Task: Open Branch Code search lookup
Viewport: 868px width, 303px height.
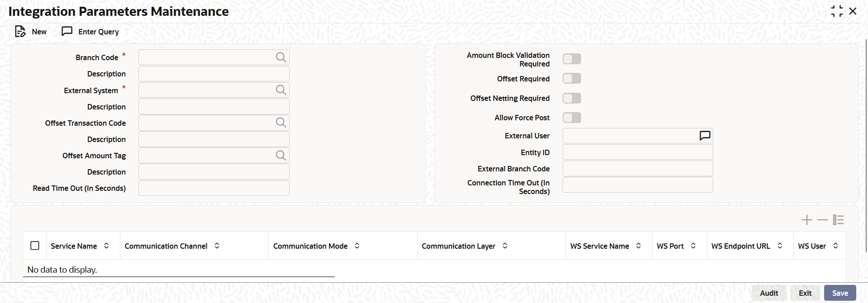Action: 281,57
